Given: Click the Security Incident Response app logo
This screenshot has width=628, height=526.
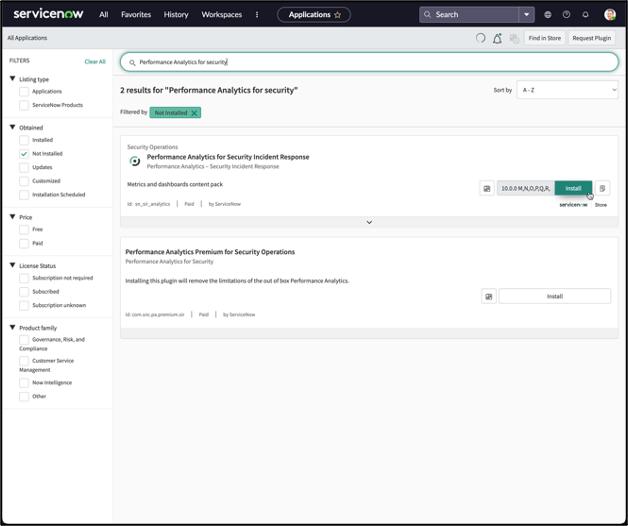Looking at the screenshot, I should (135, 161).
